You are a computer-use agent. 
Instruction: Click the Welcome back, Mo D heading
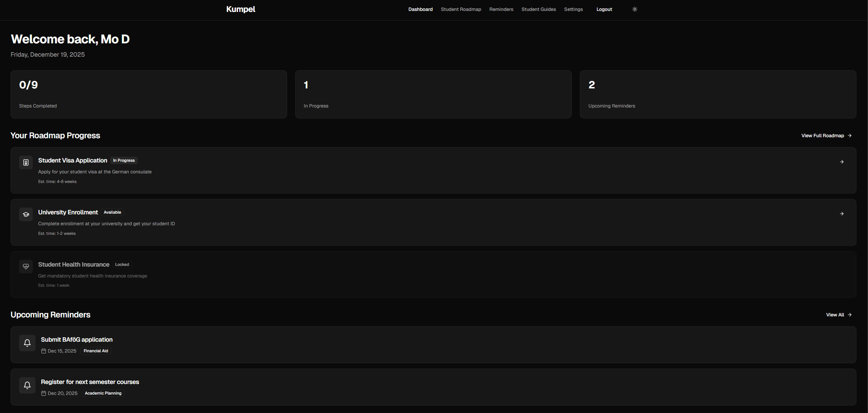70,39
